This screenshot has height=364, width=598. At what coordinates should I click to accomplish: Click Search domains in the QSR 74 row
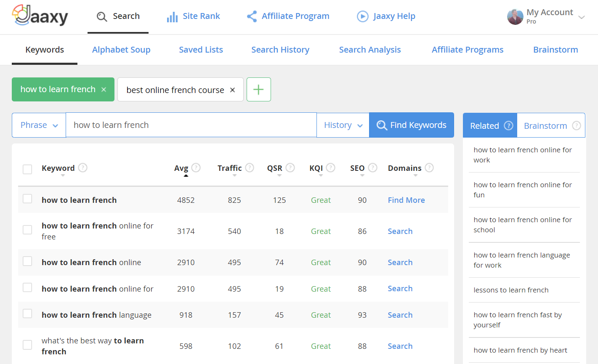tap(400, 262)
